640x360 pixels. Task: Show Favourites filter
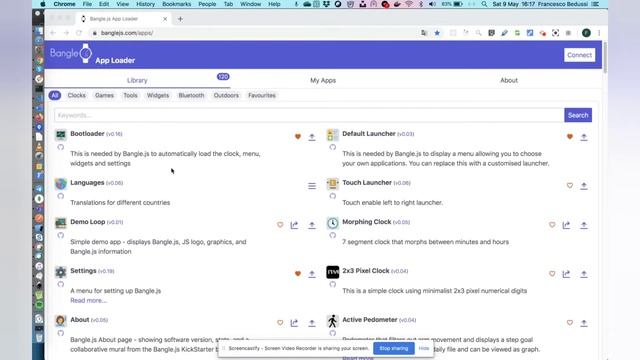click(x=262, y=96)
